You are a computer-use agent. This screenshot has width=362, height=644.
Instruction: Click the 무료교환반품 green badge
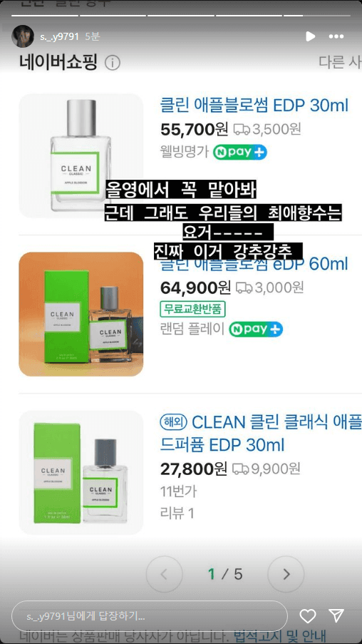coord(193,310)
